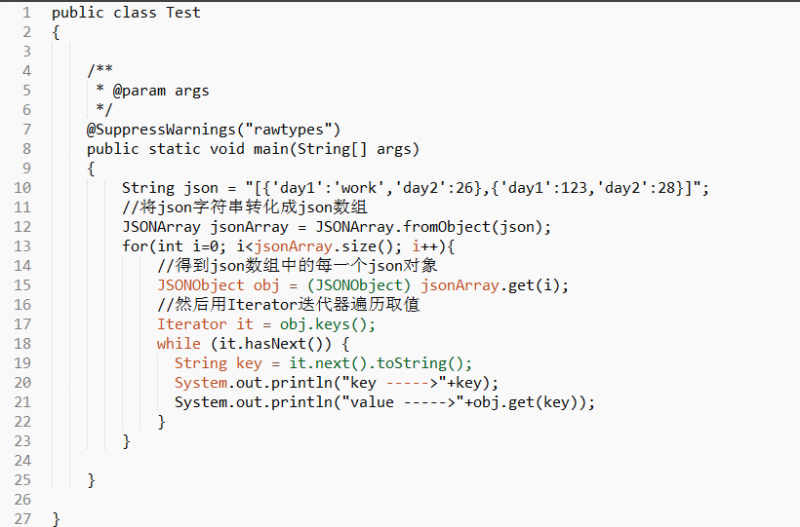Click 'obj.keys()' on line 17
This screenshot has height=527, width=800.
(x=326, y=324)
